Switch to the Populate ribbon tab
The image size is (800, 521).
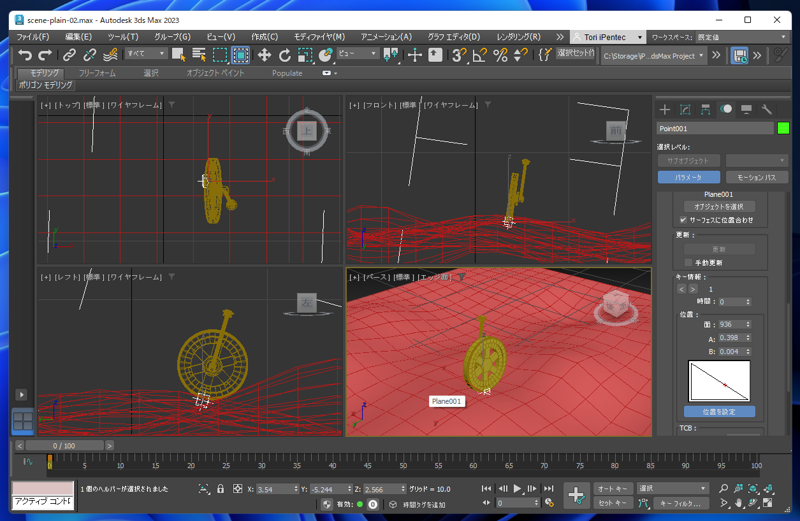[287, 73]
